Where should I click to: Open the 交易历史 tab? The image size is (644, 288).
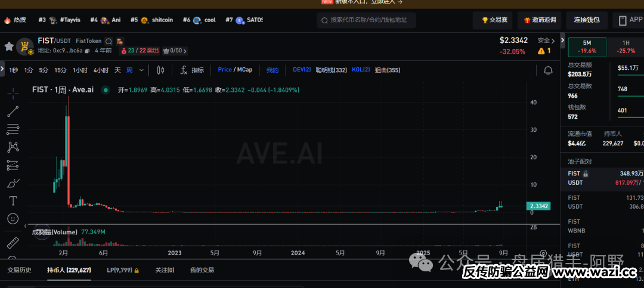point(19,270)
